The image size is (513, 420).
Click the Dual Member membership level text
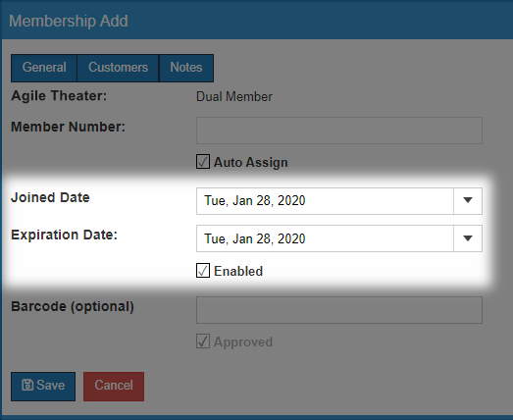pyautogui.click(x=234, y=96)
